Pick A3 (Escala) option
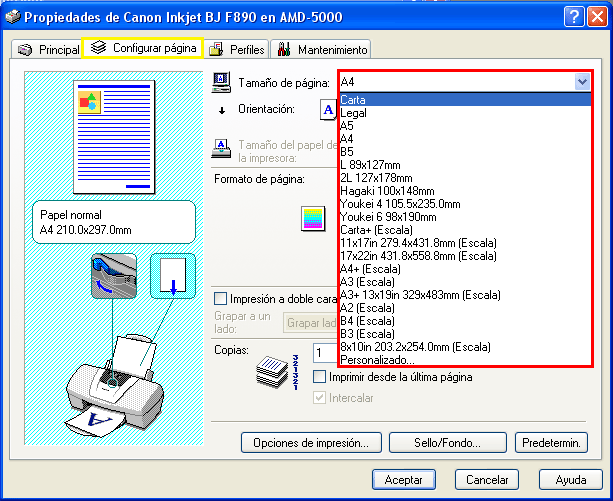This screenshot has height=501, width=613. pos(465,282)
